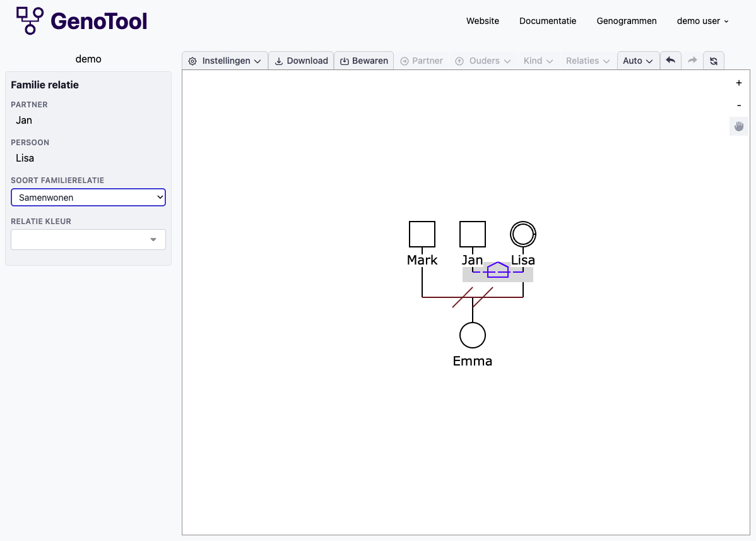
Task: Select Mark's square node
Action: [x=422, y=234]
